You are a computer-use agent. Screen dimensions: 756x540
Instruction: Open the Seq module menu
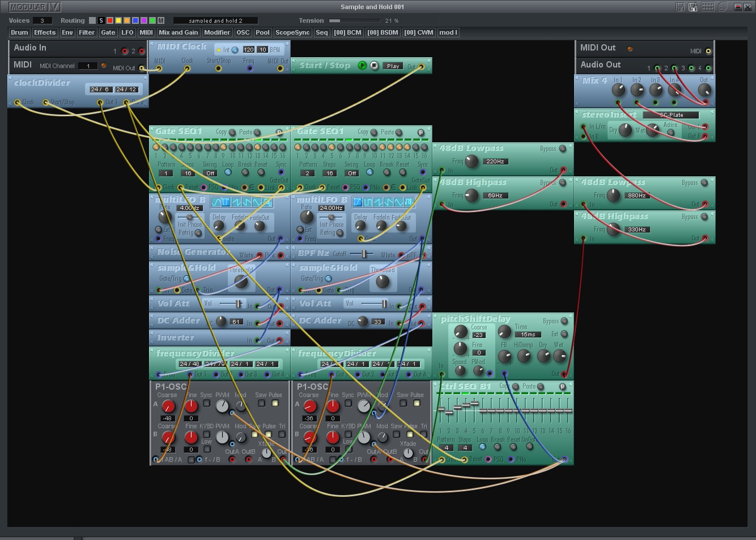click(x=322, y=32)
